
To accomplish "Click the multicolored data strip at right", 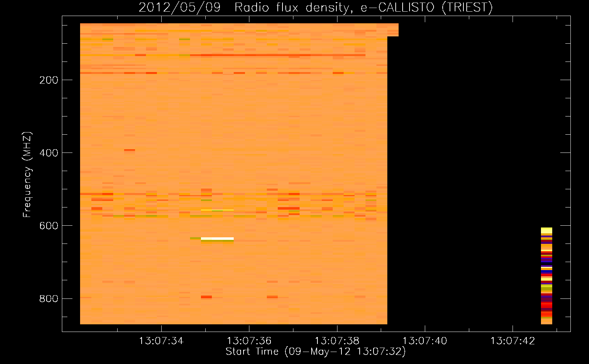I will pyautogui.click(x=546, y=276).
